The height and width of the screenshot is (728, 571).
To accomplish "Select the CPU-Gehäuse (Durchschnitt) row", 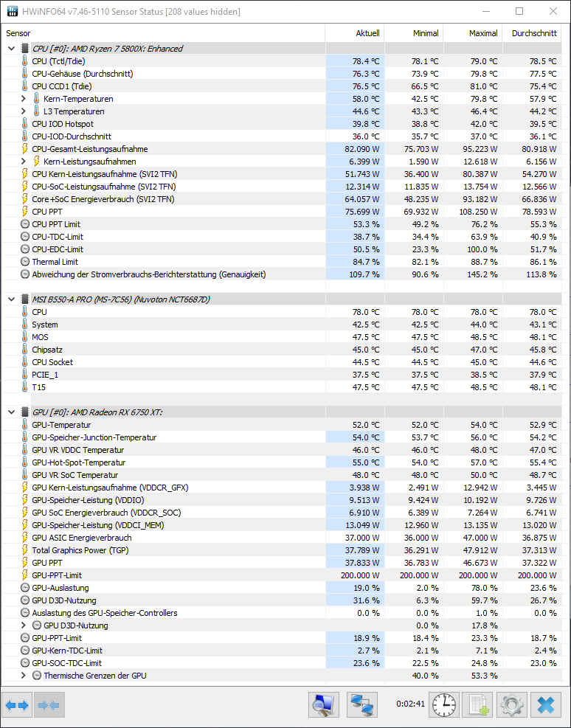I will coord(281,73).
